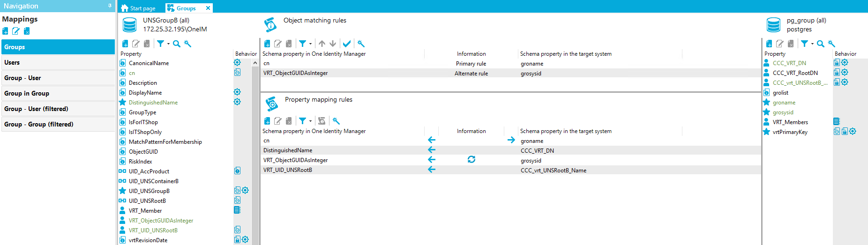Add a new mapping in Navigation panel
The width and height of the screenshot is (868, 245).
[x=5, y=31]
